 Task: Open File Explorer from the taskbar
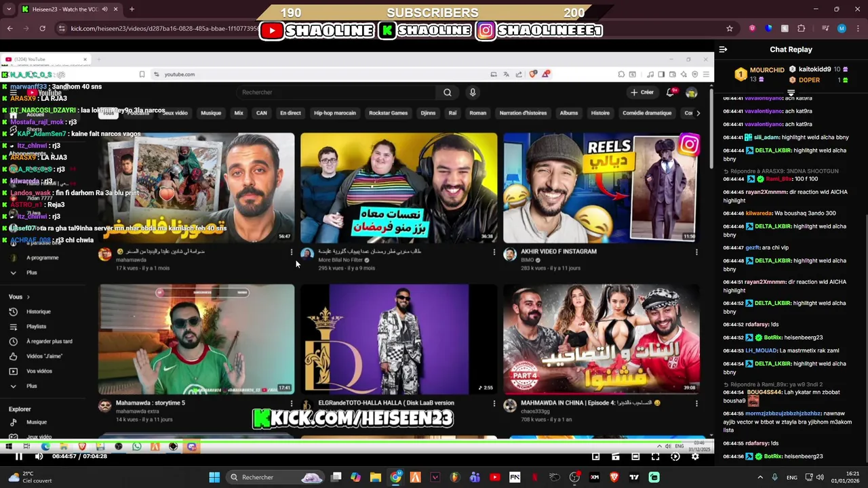[376, 477]
